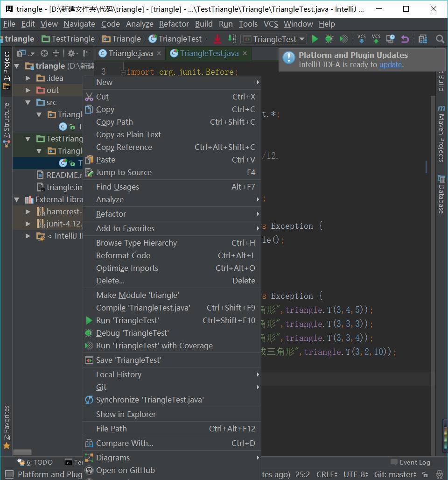Expand the Local History submenu
The height and width of the screenshot is (480, 448).
[172, 374]
